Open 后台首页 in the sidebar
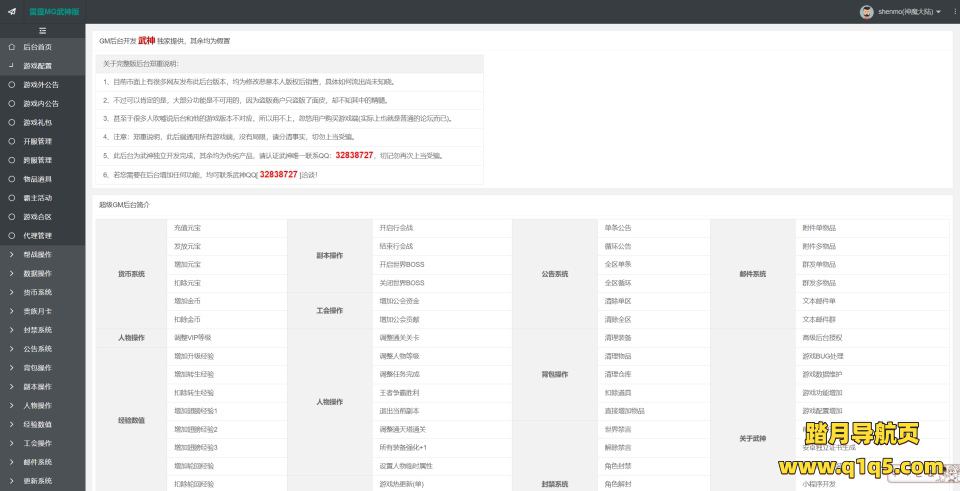 coord(43,47)
